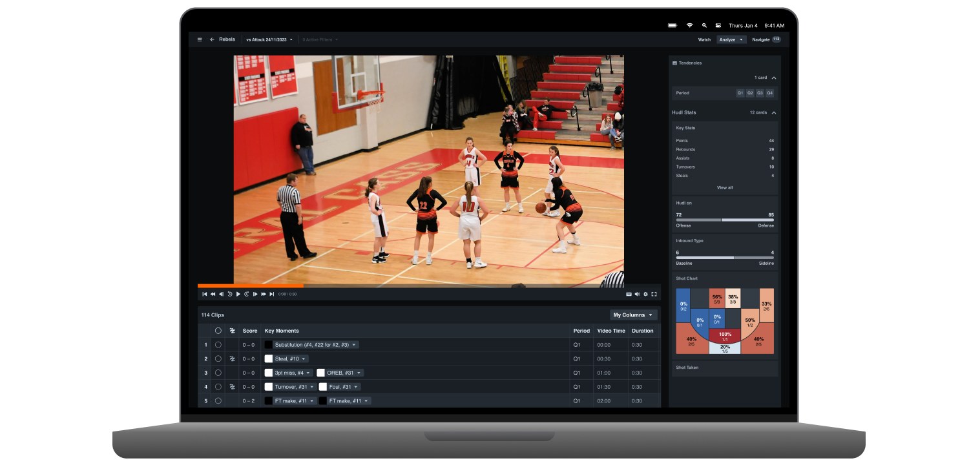The width and height of the screenshot is (980, 467).
Task: Toggle the select-all circle in table header
Action: [x=218, y=331]
